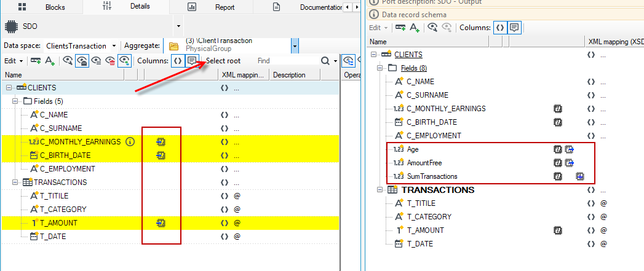Open the CLIENTS link in right panel
The height and width of the screenshot is (271, 644).
pyautogui.click(x=408, y=54)
